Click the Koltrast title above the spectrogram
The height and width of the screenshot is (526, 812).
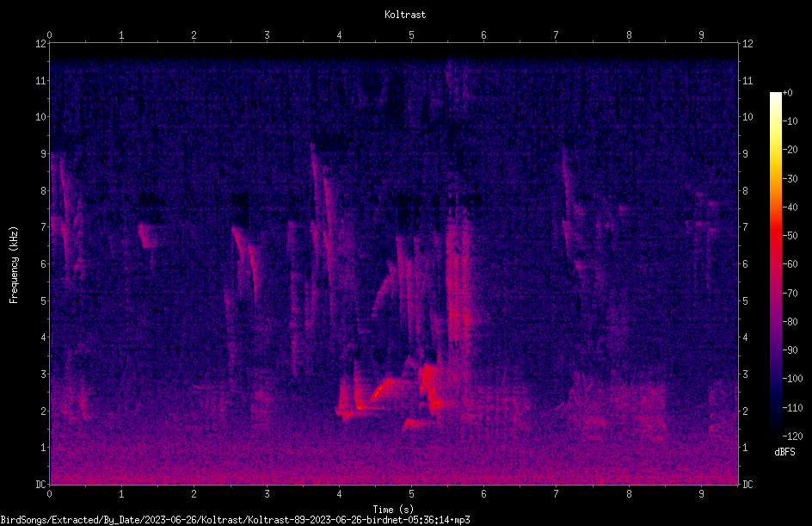click(405, 15)
